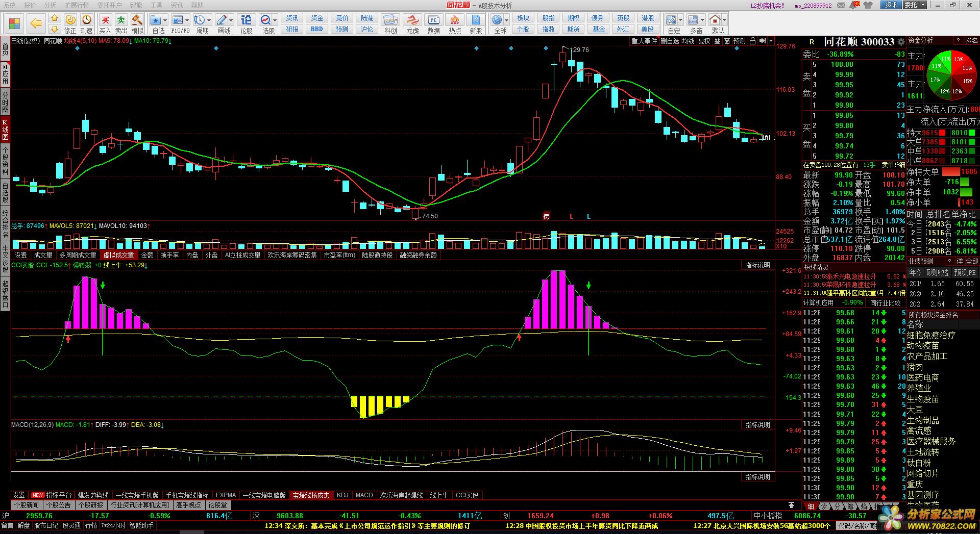This screenshot has height=534, width=980.
Task: Click the 数据 PE data icon
Action: (433, 20)
